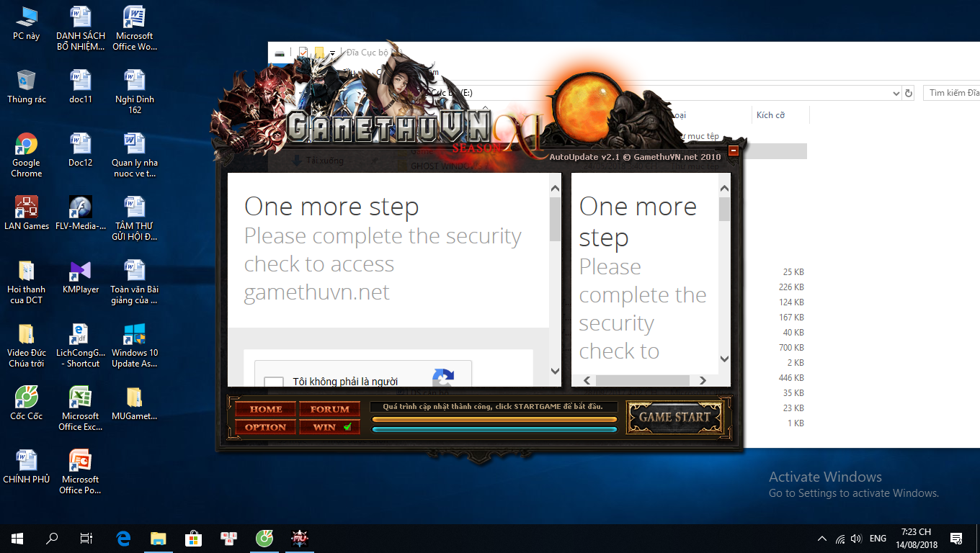This screenshot has height=553, width=980.
Task: Click the 446 KB size cell
Action: [791, 378]
